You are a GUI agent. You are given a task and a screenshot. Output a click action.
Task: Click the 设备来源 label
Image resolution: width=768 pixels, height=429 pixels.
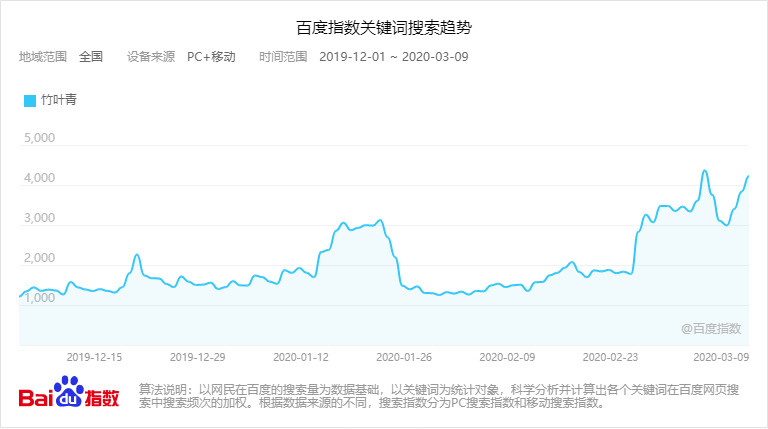point(151,57)
